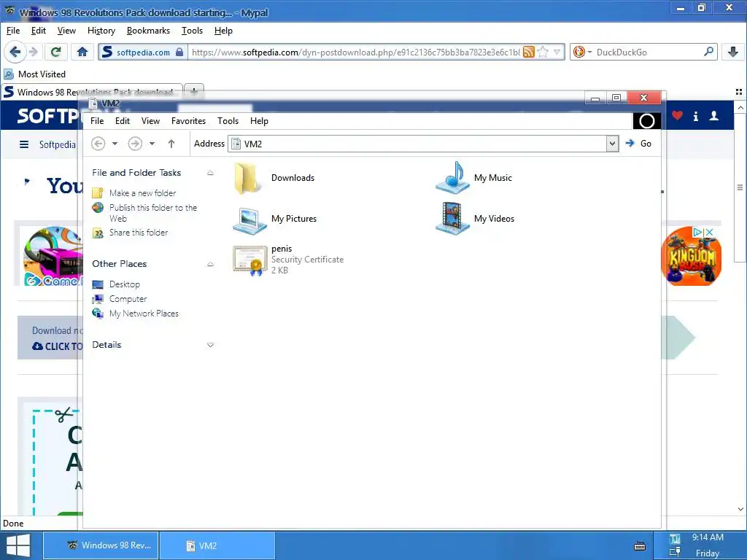Click Share this folder
747x560 pixels.
pos(139,233)
